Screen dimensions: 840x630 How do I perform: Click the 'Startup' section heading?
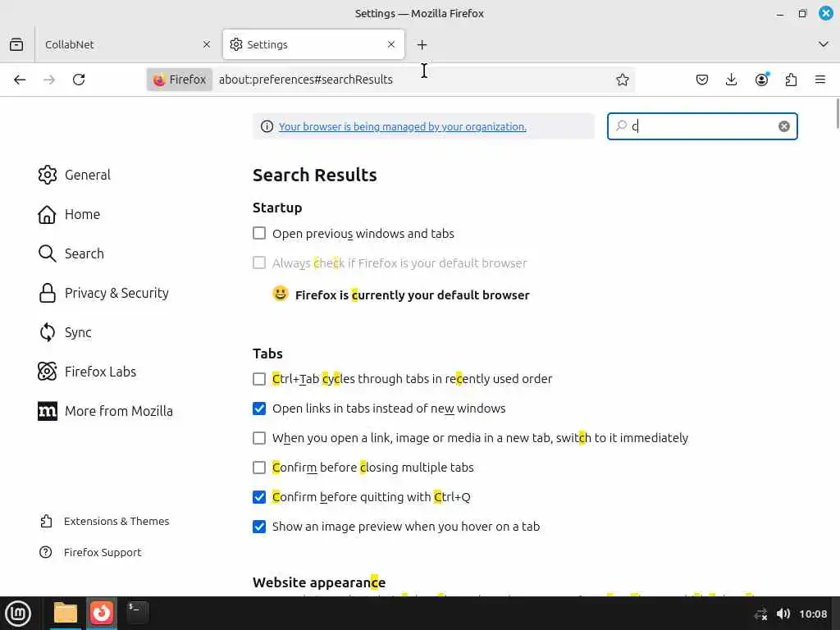pyautogui.click(x=277, y=208)
